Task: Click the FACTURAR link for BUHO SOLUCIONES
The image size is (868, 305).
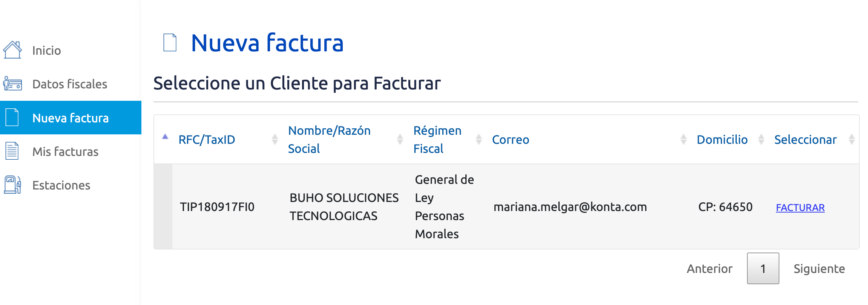Action: (800, 207)
